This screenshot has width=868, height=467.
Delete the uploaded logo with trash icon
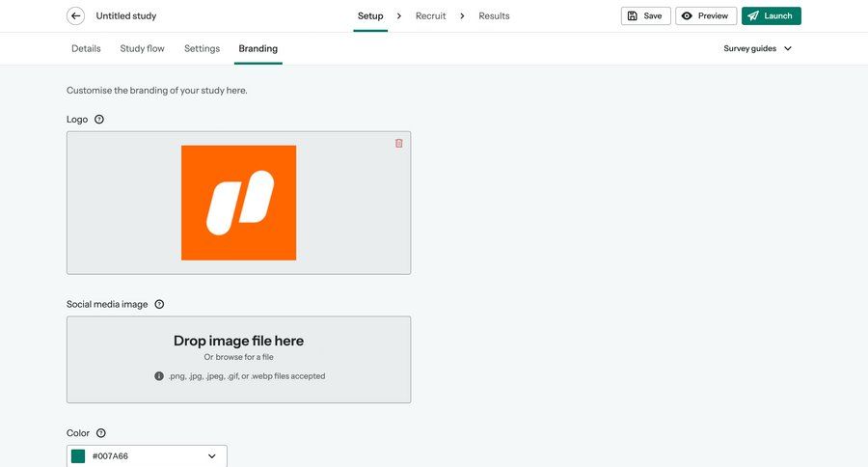point(398,143)
